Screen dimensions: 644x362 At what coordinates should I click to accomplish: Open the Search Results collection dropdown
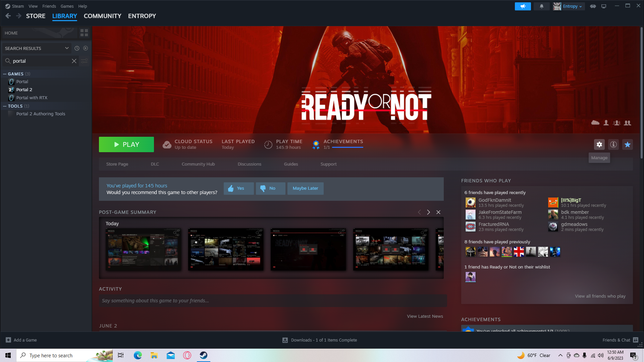67,48
